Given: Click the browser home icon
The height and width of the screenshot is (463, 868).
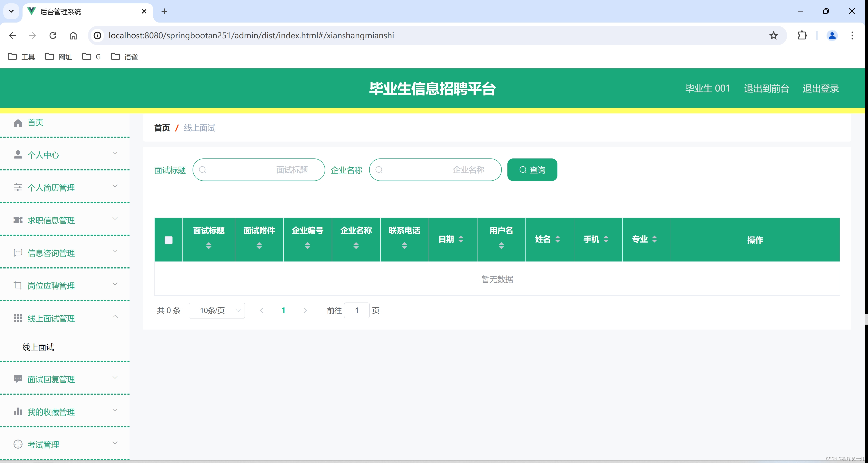Looking at the screenshot, I should coord(73,35).
